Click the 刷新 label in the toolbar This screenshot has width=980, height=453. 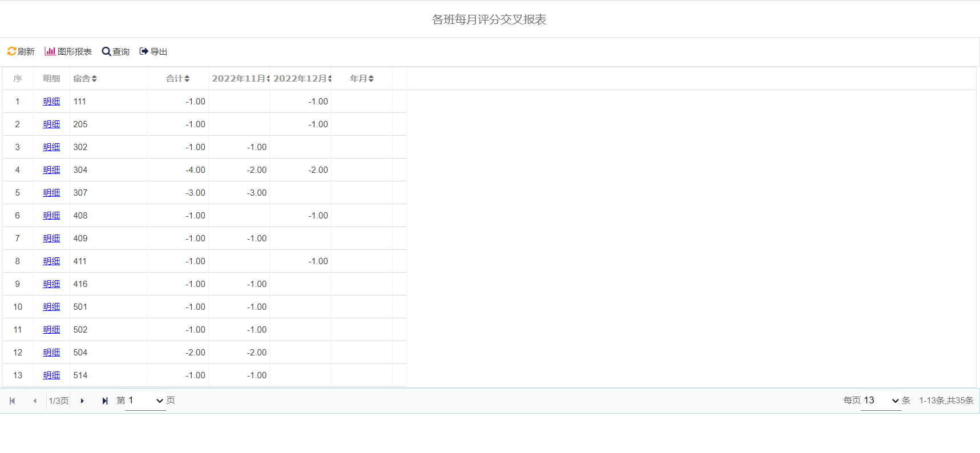(x=26, y=51)
